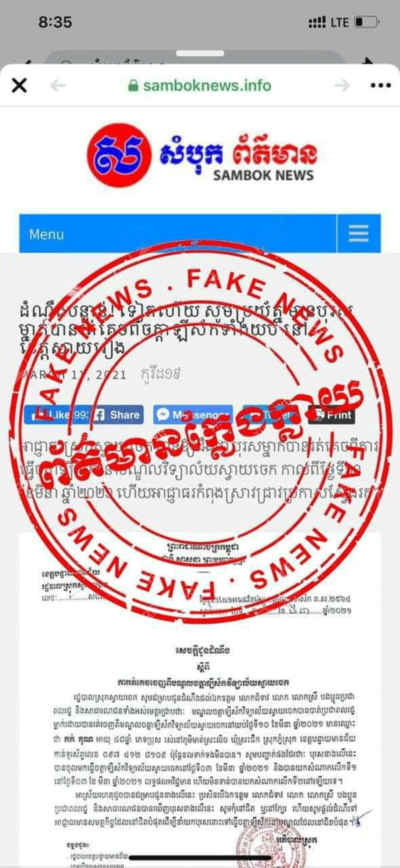The width and height of the screenshot is (400, 868).
Task: Open the hamburger menu icon
Action: [x=358, y=233]
